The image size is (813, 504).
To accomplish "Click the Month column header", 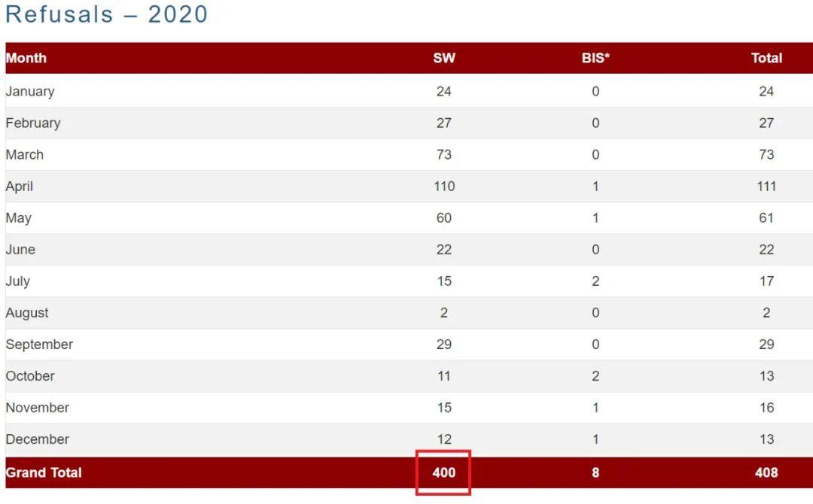I will click(26, 58).
